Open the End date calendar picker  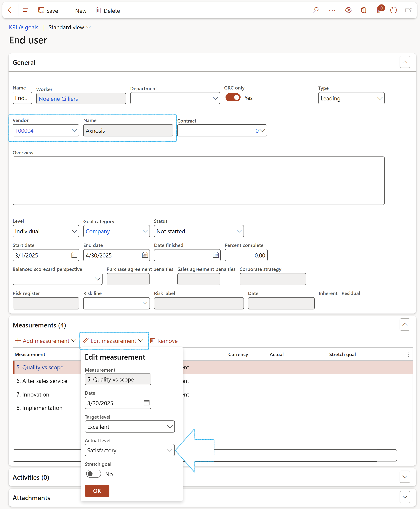pyautogui.click(x=145, y=255)
